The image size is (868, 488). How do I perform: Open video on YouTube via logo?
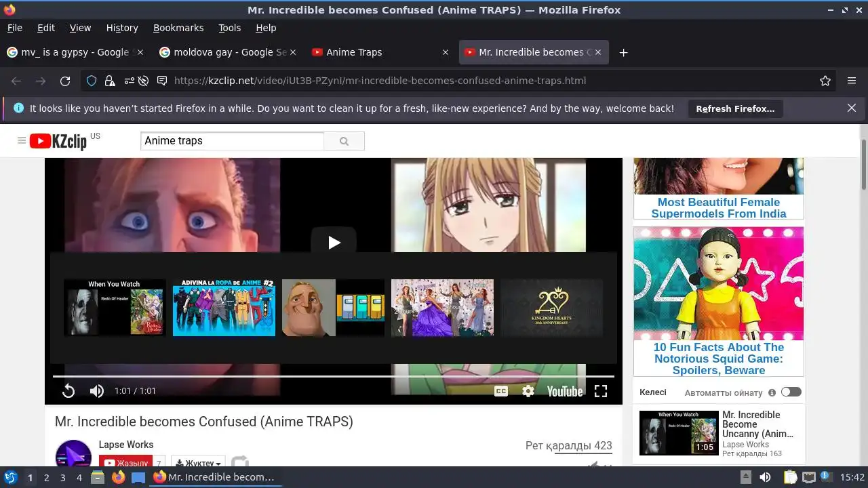(x=565, y=391)
